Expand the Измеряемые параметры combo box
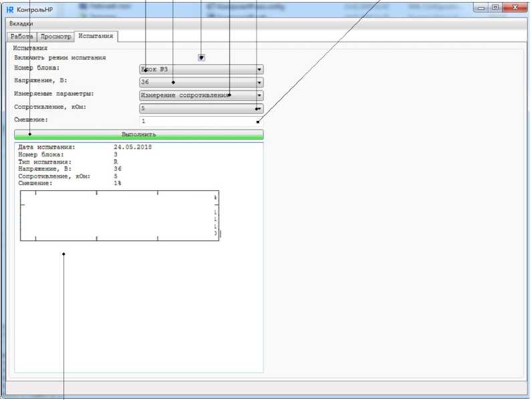Screen dimensions: 532x400 (259, 95)
